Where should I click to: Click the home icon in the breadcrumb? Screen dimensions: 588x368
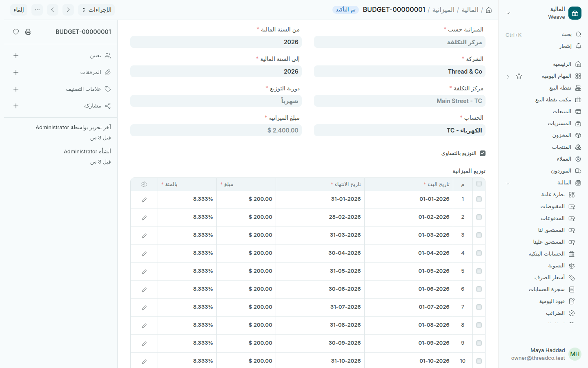(x=489, y=10)
